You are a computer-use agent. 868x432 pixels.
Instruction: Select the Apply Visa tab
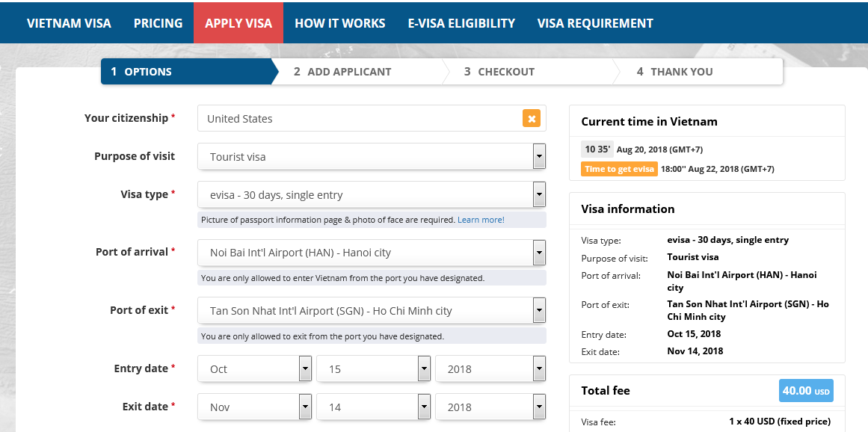tap(238, 23)
